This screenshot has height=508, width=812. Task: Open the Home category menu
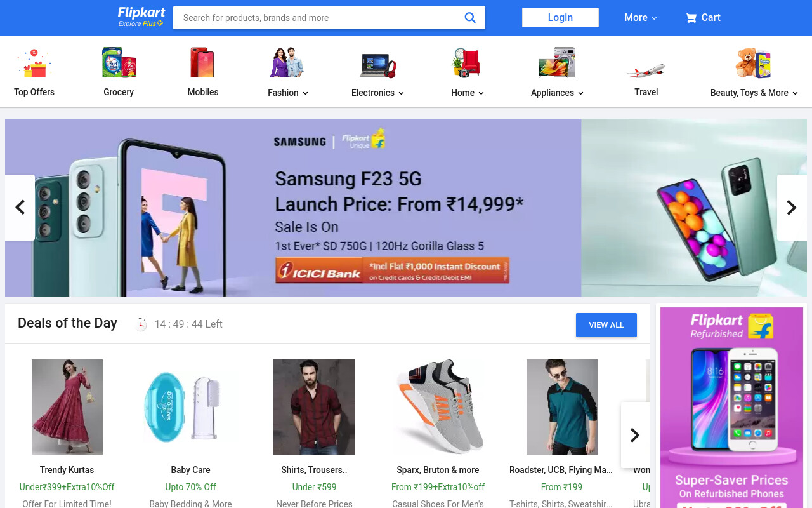pyautogui.click(x=468, y=93)
